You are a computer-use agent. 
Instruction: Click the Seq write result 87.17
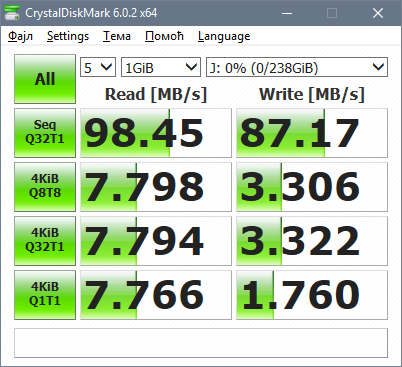[312, 133]
